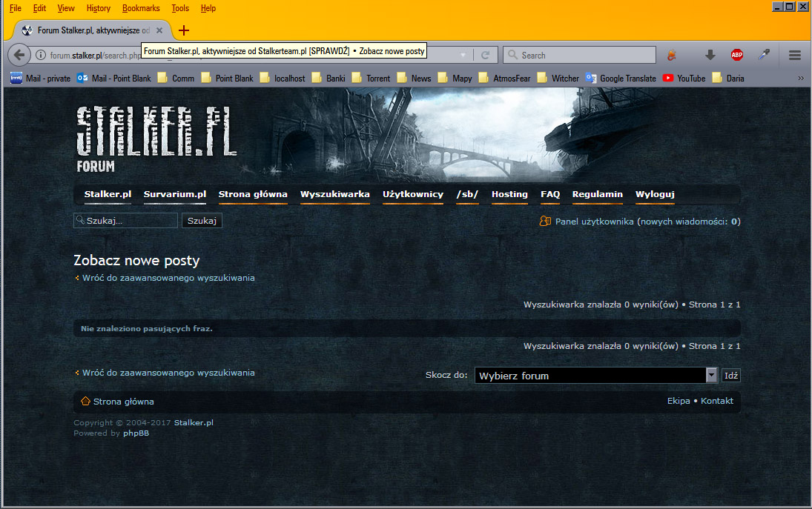Open the Help menu

point(208,8)
